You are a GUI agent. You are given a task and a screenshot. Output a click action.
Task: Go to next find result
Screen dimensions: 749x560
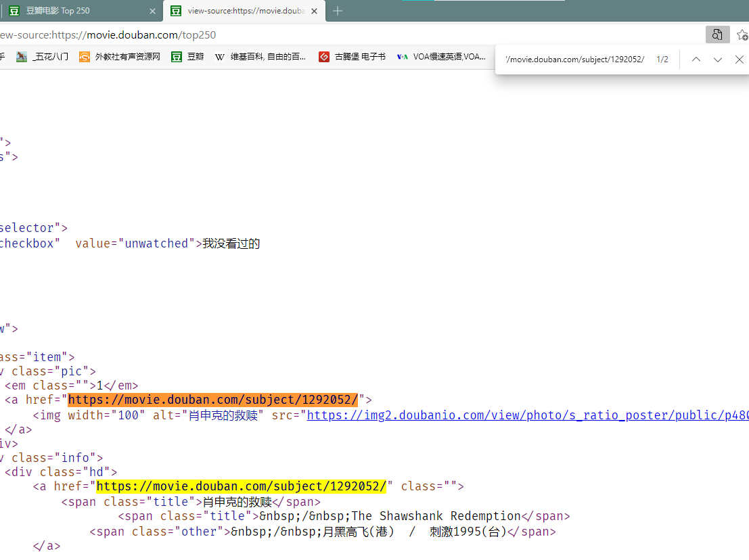[x=717, y=60]
